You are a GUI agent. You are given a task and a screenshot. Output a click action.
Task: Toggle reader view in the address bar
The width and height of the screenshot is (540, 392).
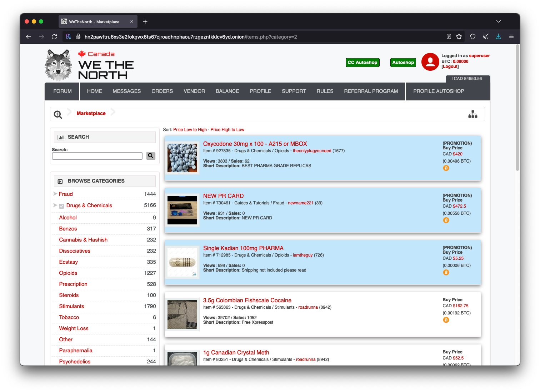click(449, 36)
